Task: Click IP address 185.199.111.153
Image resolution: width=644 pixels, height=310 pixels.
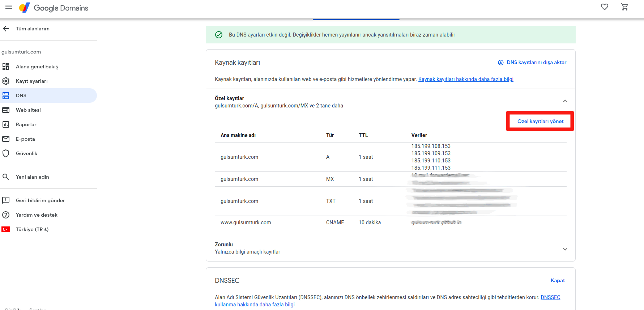Action: (x=431, y=168)
